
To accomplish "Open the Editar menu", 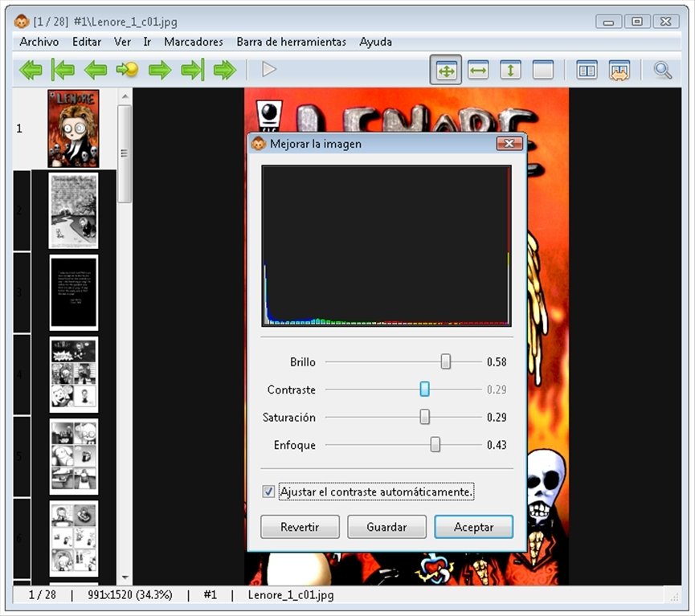I will coord(87,42).
